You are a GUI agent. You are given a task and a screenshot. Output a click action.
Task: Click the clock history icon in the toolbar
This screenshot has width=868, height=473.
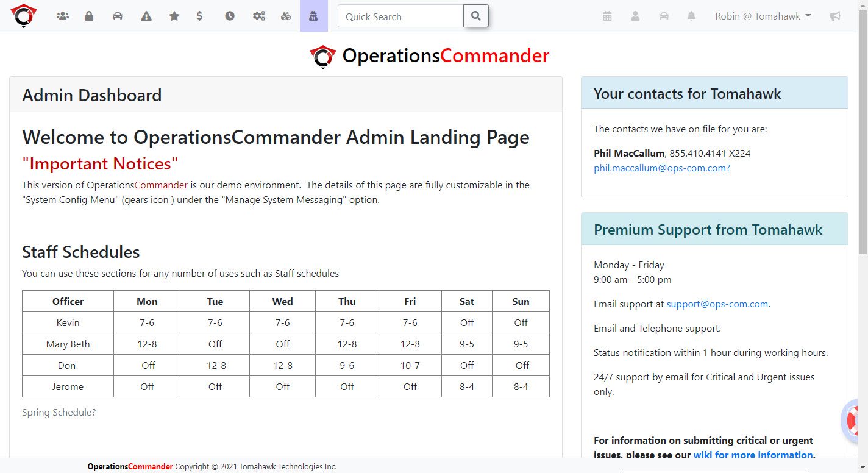(230, 16)
